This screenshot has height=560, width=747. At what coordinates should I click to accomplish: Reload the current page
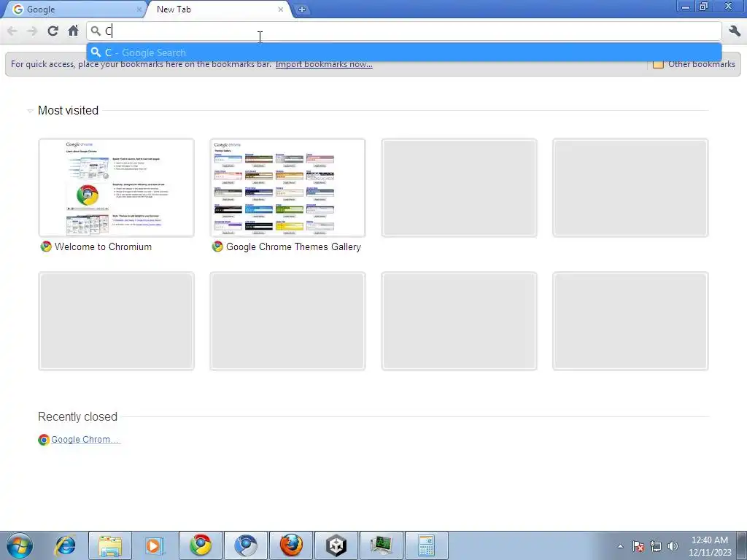(53, 31)
